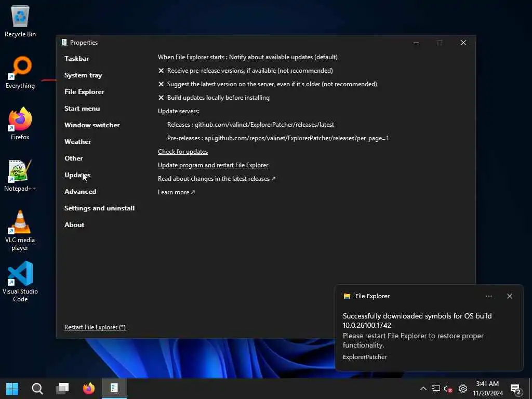Open Visual Studio Code desktop shortcut
Screen dimensions: 532x399
(x=20, y=282)
